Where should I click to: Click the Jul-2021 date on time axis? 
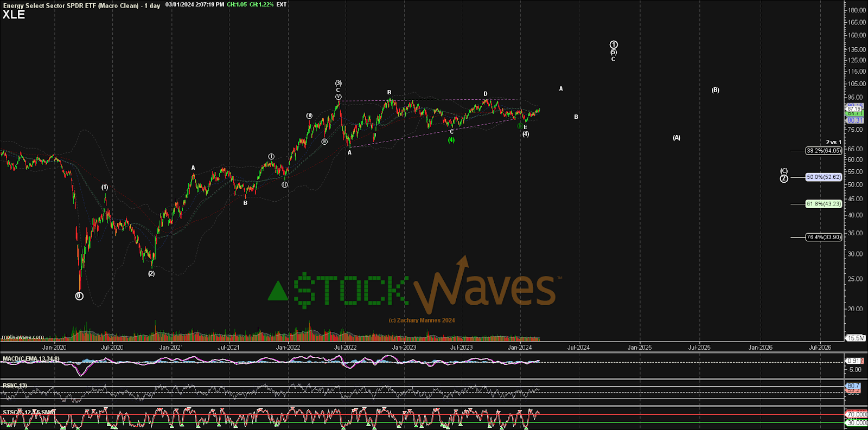coord(228,348)
